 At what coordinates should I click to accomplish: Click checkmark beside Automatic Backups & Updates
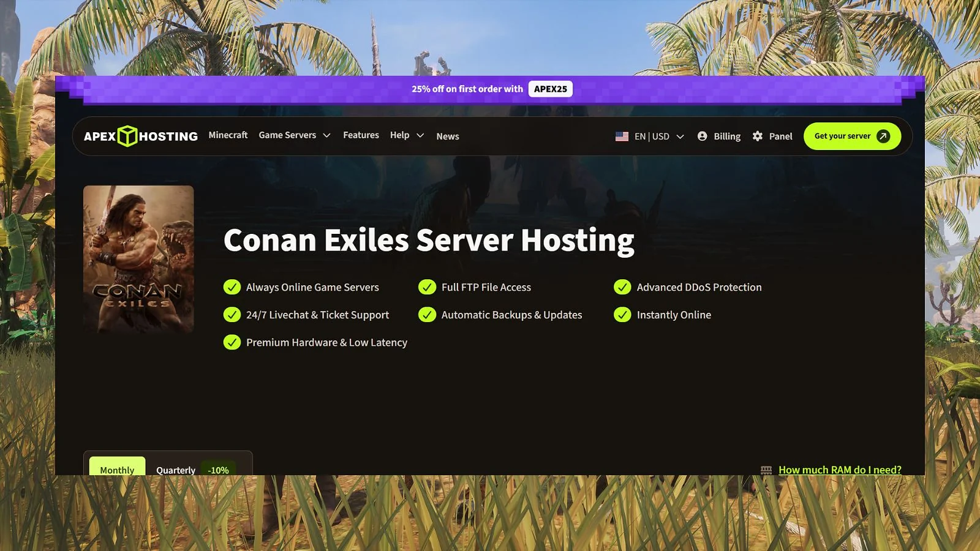click(x=427, y=315)
